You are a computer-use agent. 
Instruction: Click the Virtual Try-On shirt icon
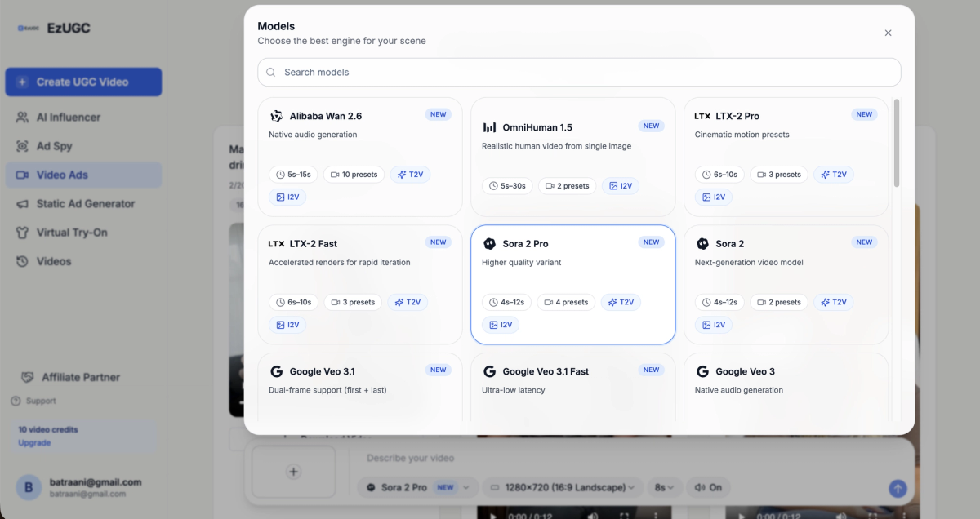point(22,233)
